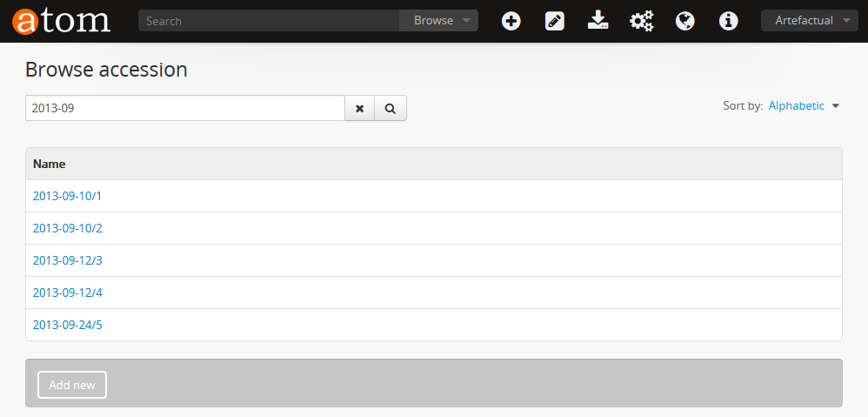The width and height of the screenshot is (868, 417).
Task: Open the Add (plus) menu icon
Action: (511, 21)
